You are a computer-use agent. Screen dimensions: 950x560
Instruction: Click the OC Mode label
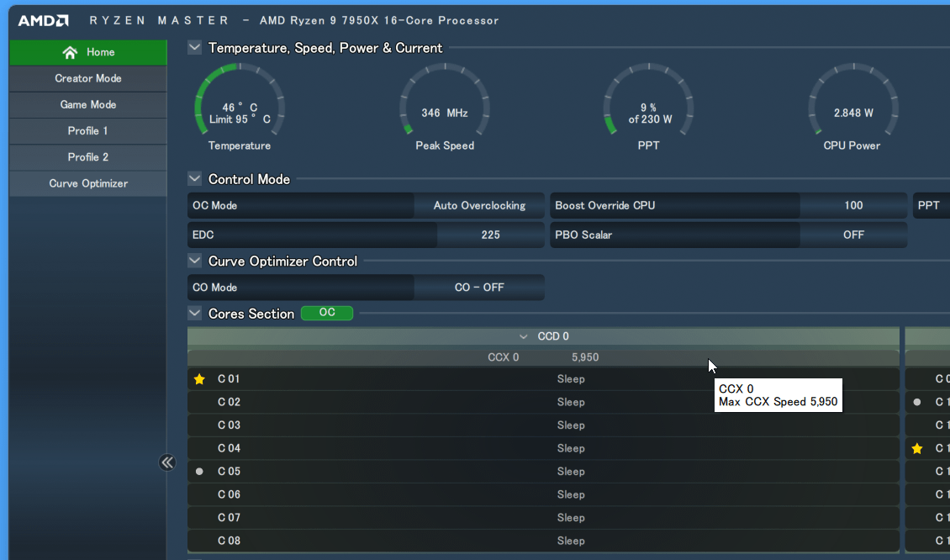[215, 205]
